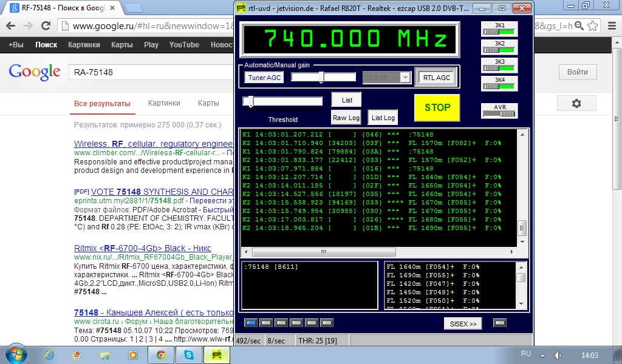Go back in Chrome browser
The height and width of the screenshot is (364, 622).
(11, 26)
